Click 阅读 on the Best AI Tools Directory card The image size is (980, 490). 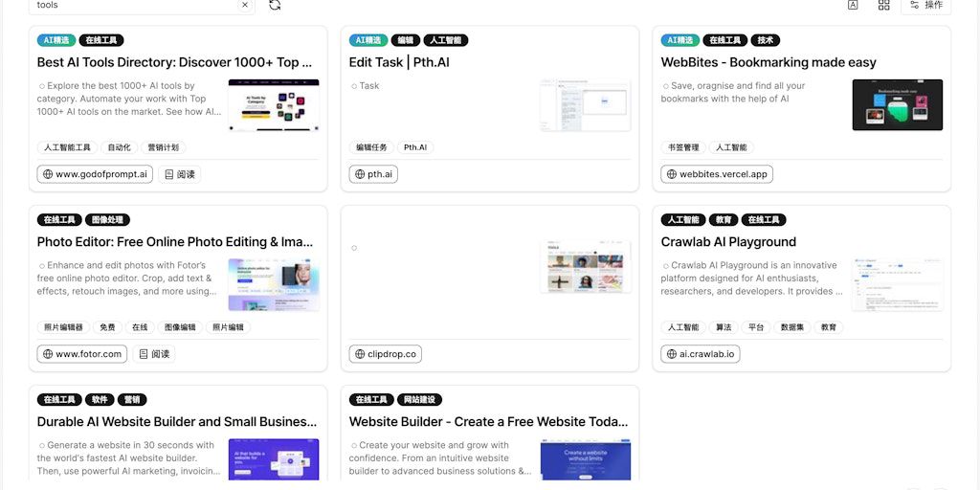coord(179,174)
